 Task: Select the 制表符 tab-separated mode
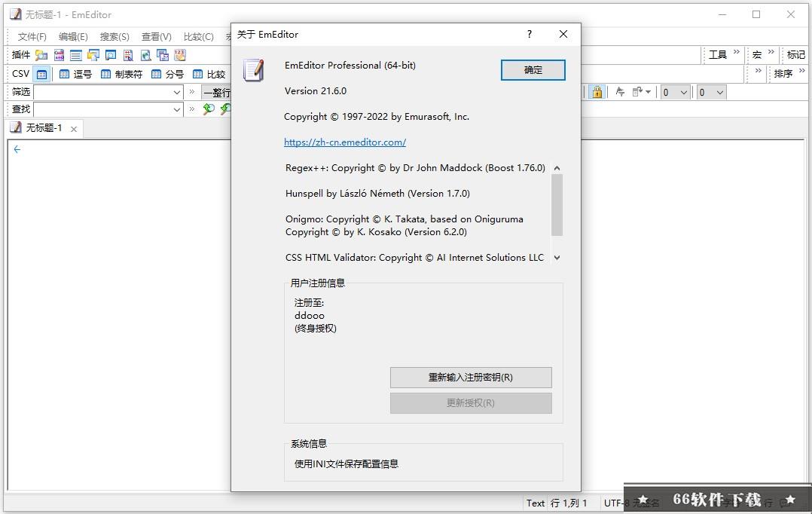pyautogui.click(x=122, y=74)
